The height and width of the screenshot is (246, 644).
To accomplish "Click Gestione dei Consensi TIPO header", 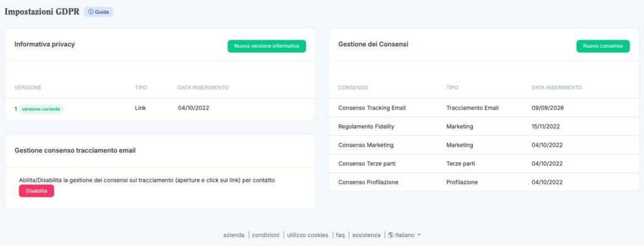I will point(452,87).
